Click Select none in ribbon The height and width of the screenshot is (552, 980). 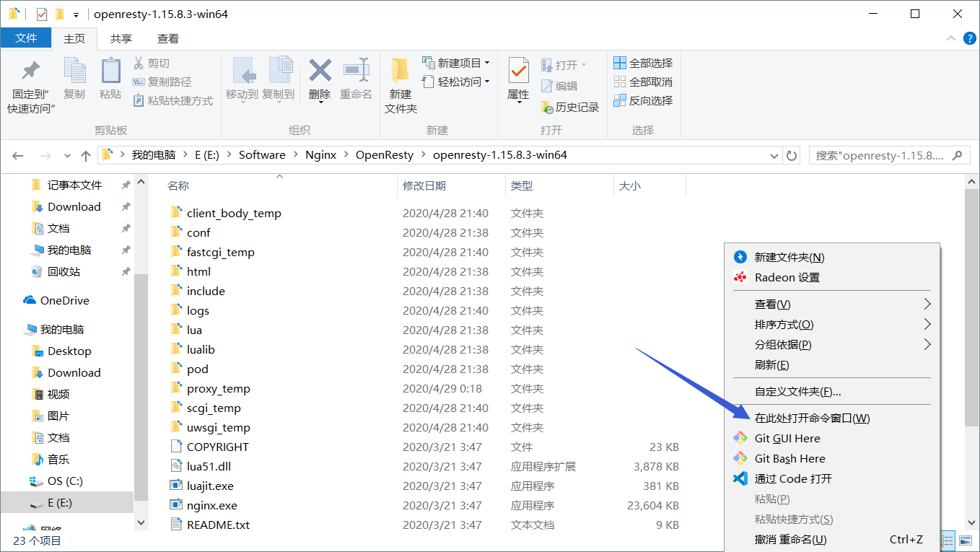point(643,82)
